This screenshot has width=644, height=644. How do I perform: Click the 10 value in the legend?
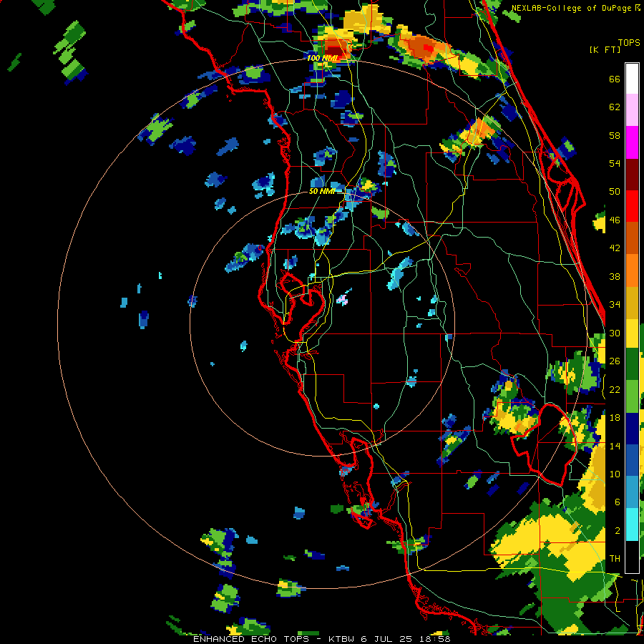point(615,474)
